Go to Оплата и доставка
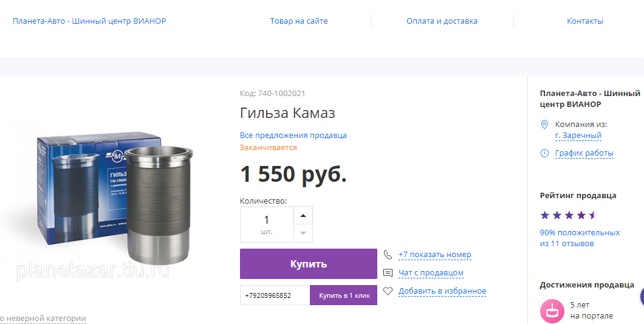 [x=442, y=21]
